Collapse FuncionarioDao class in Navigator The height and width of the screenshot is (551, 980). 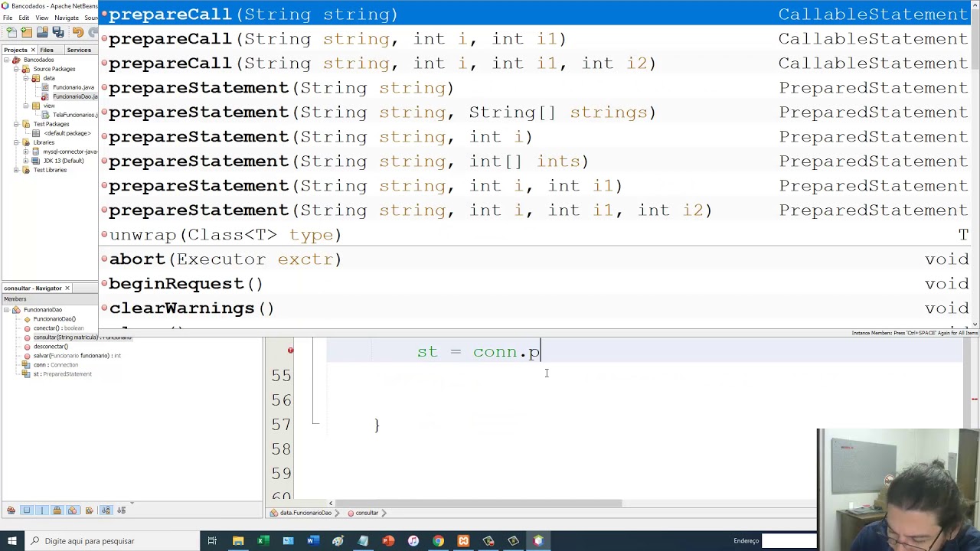[6, 310]
